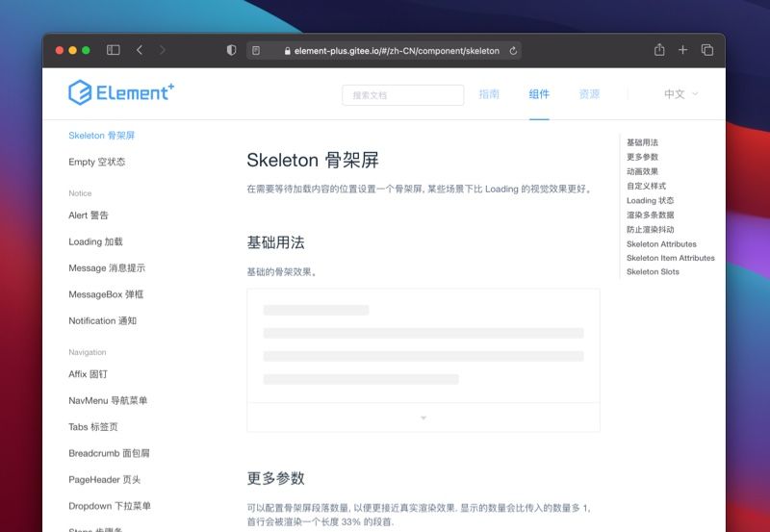Click the 搜索文档 search box
The height and width of the screenshot is (532, 770).
pos(402,94)
